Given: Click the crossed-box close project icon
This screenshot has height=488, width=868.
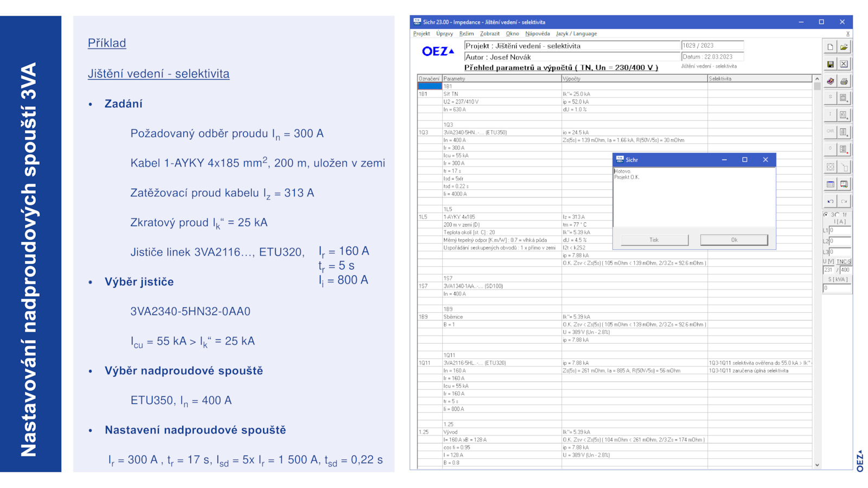Looking at the screenshot, I should pos(844,64).
